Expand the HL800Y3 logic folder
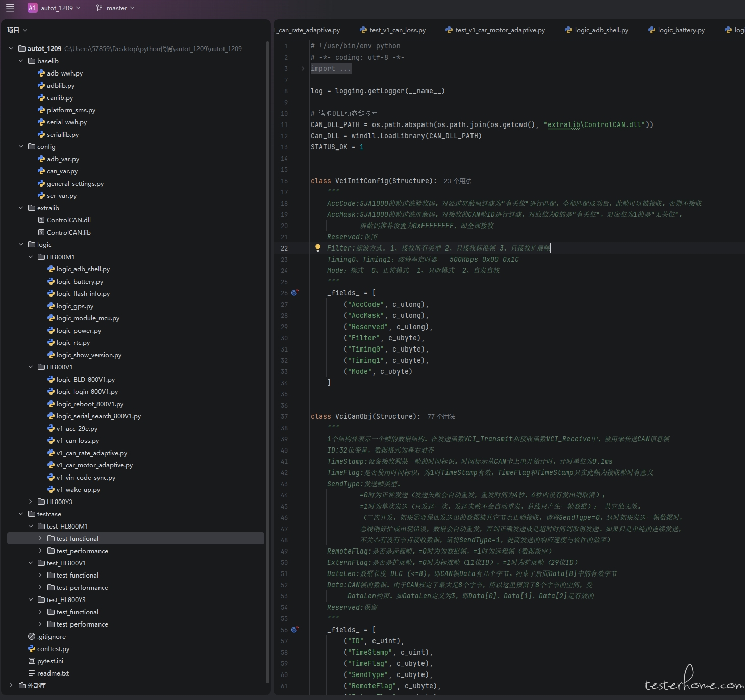 pyautogui.click(x=31, y=502)
